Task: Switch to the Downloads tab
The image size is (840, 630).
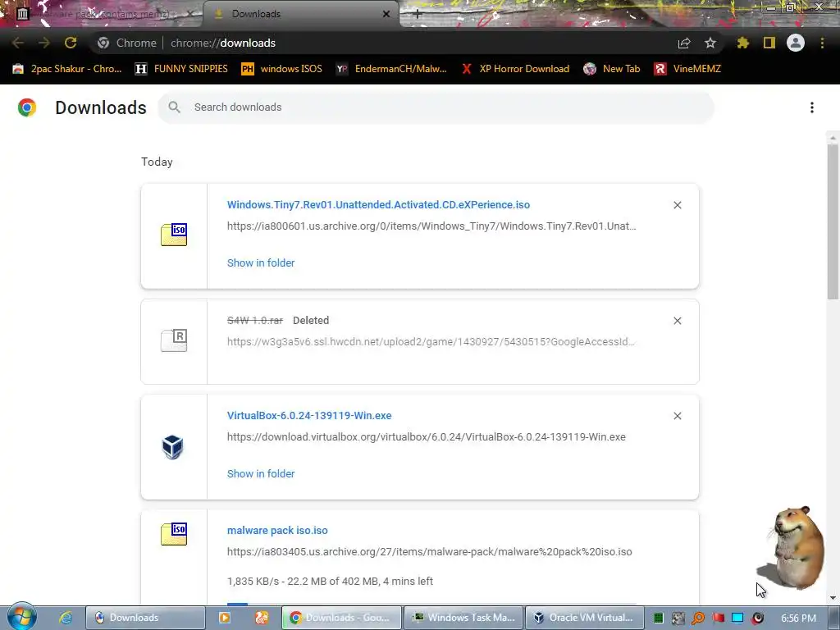Action: point(300,14)
